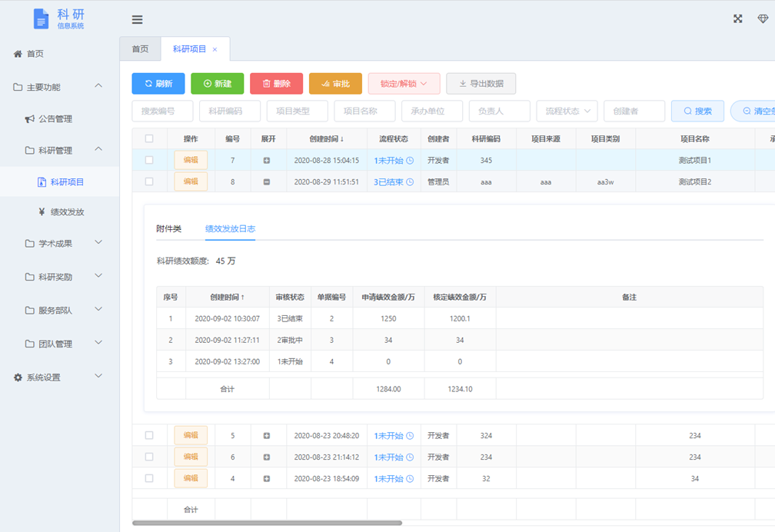Open the 流程状态 filter dropdown
The height and width of the screenshot is (532, 775).
567,111
